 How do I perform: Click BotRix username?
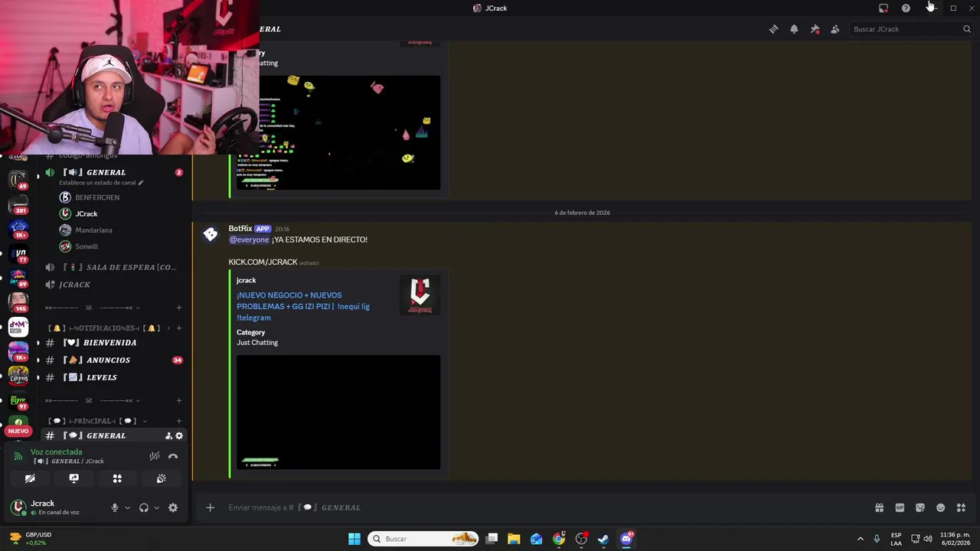(x=240, y=228)
